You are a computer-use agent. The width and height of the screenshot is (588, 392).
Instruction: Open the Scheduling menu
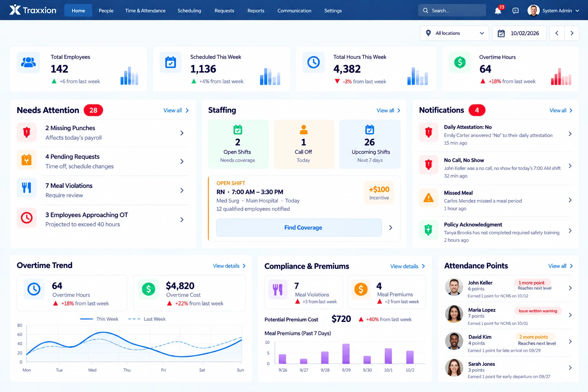pyautogui.click(x=189, y=11)
